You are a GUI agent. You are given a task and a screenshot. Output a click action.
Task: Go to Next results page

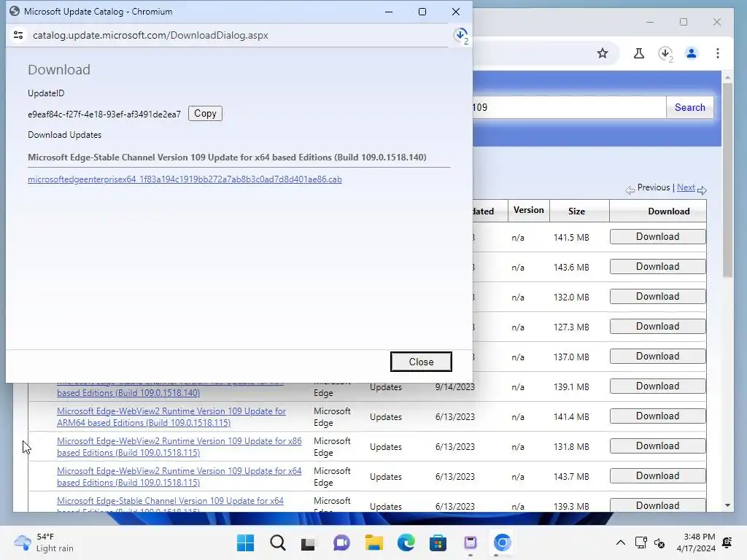coord(686,187)
